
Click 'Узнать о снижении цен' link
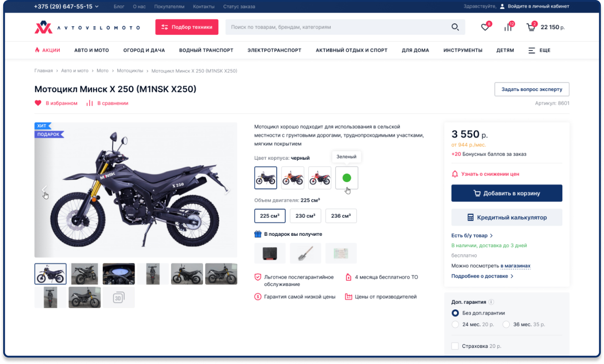[490, 174]
